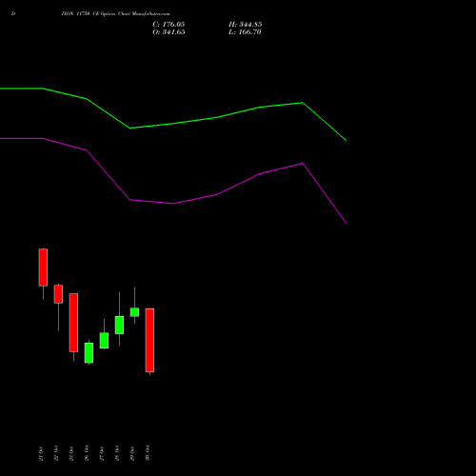
Task: Select the 30 Oct large red candlestick
Action: click(x=149, y=340)
